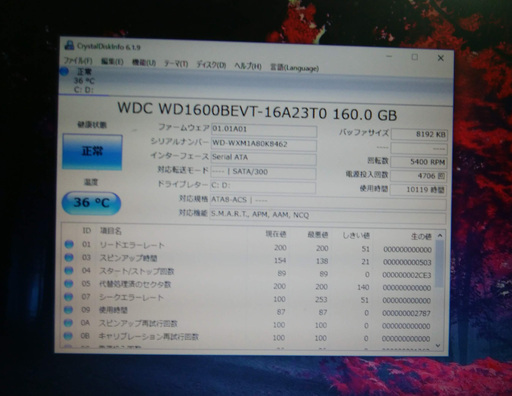Open the ファイル(F) menu
The image size is (512, 396).
78,61
